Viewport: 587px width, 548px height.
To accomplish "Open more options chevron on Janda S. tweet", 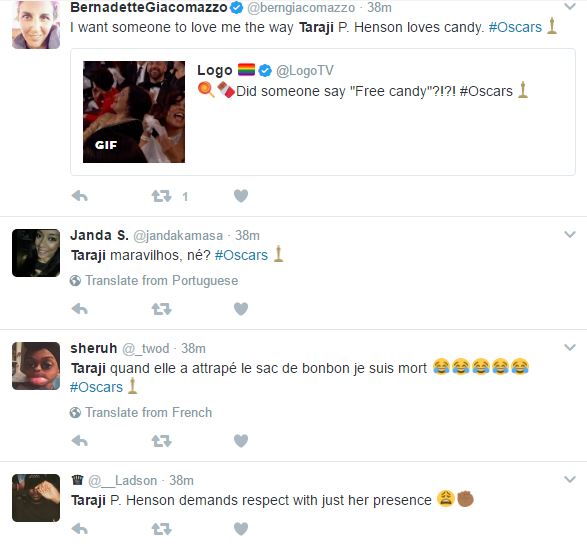I will pos(570,235).
